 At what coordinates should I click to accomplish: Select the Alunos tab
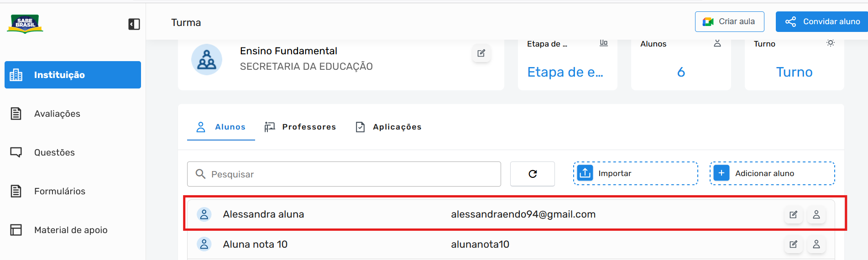[221, 127]
